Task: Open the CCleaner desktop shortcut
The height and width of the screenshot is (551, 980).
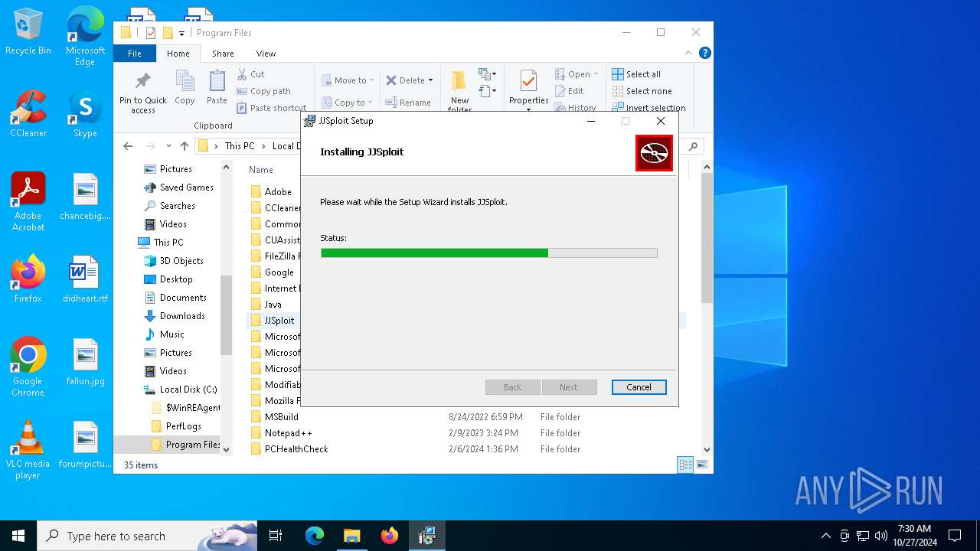Action: point(28,114)
